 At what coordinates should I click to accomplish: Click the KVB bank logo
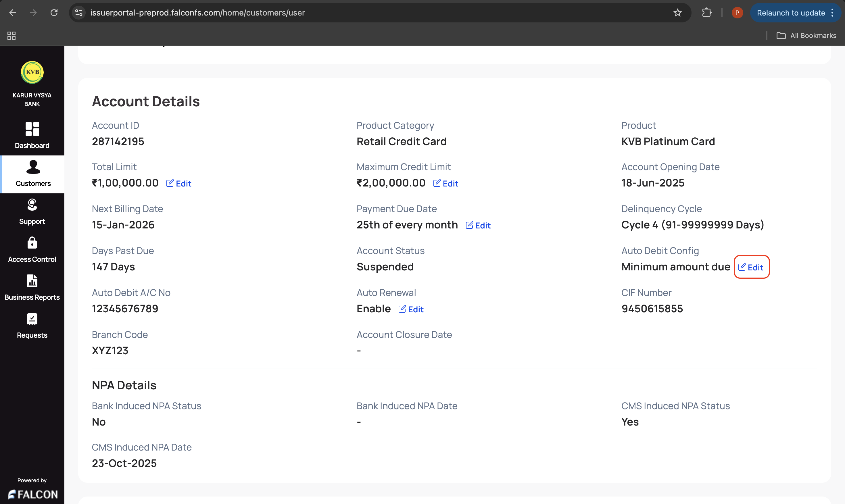[32, 72]
